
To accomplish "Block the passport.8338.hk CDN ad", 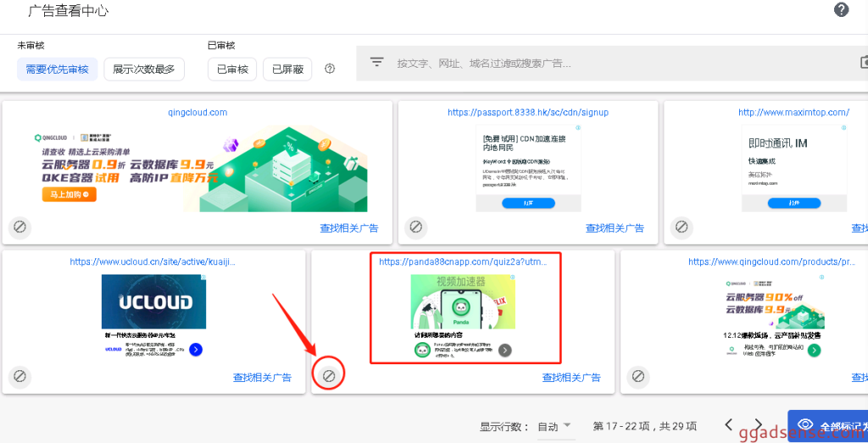I will [x=415, y=227].
